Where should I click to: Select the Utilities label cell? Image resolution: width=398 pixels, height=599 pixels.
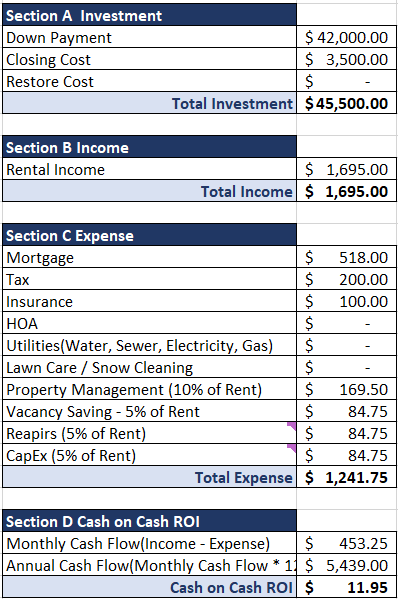click(x=149, y=345)
